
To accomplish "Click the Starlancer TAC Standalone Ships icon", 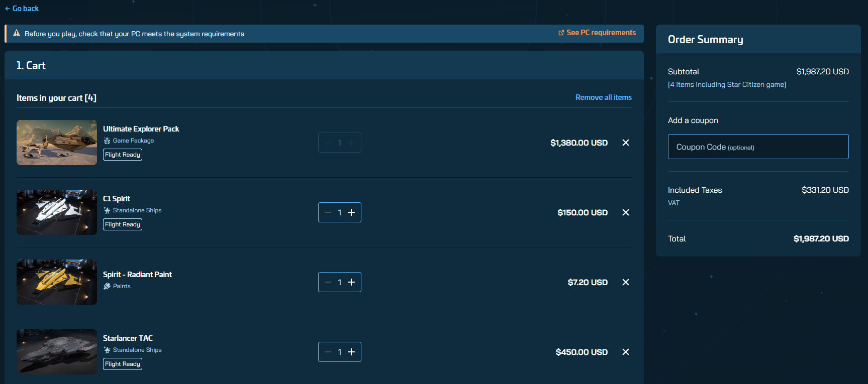I will (107, 350).
